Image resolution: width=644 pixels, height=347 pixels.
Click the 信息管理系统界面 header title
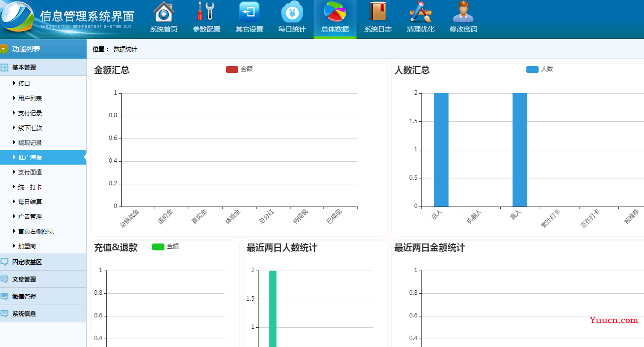pyautogui.click(x=87, y=15)
